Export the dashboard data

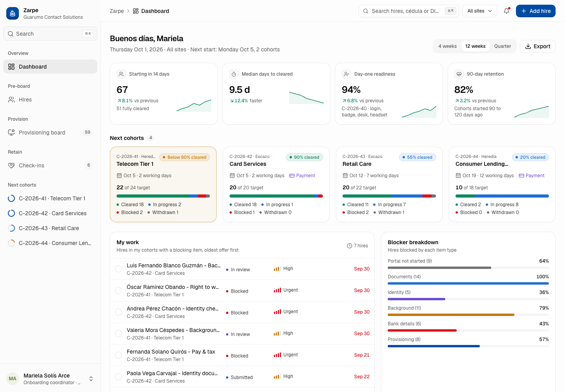tap(538, 46)
